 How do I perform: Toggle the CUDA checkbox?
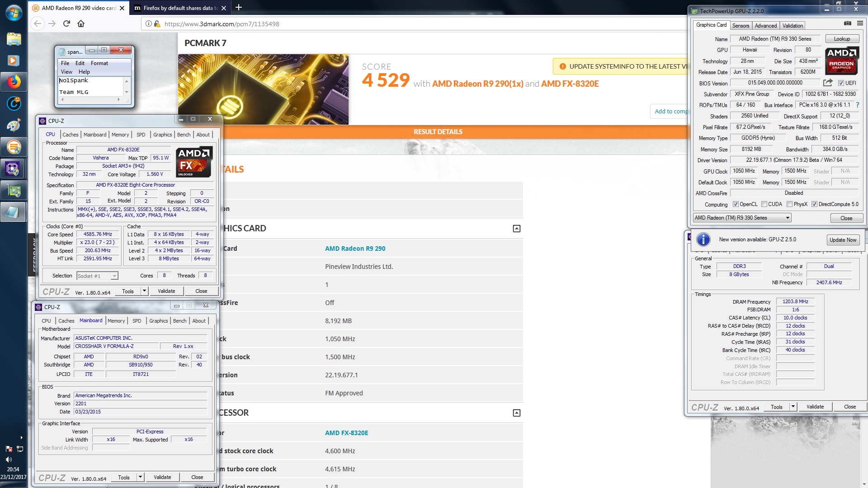pyautogui.click(x=764, y=204)
